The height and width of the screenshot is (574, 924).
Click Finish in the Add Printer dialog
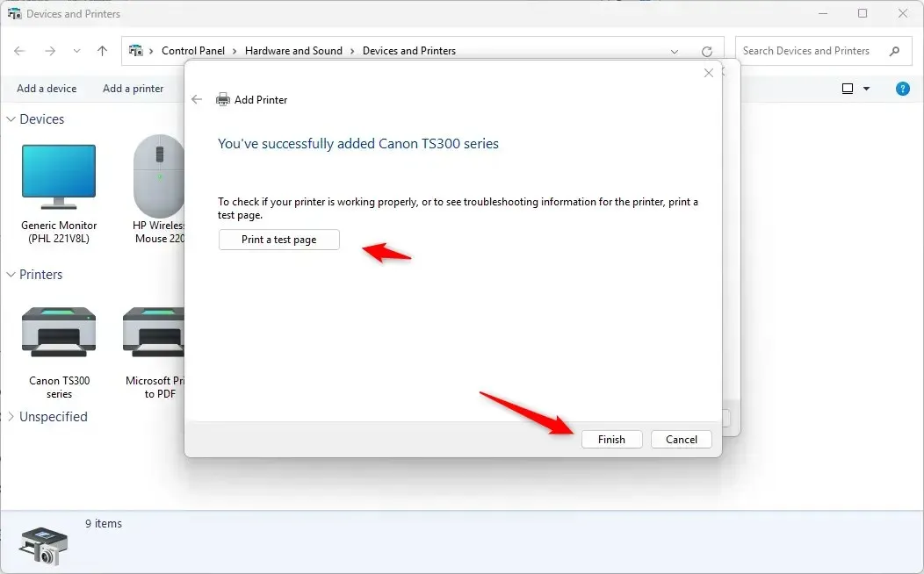click(x=611, y=439)
